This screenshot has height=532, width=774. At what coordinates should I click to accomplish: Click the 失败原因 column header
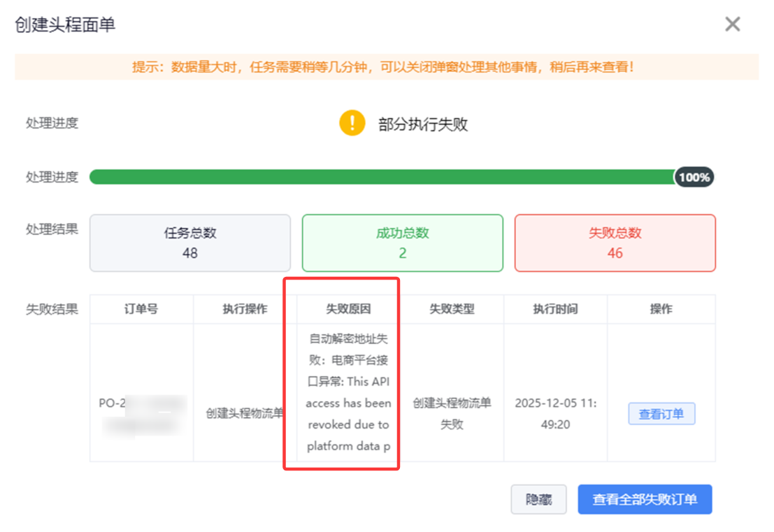click(348, 309)
